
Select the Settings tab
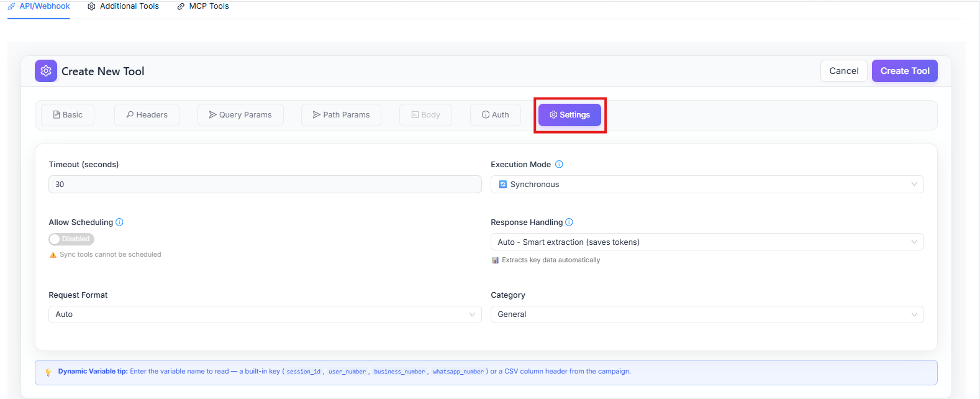[569, 115]
